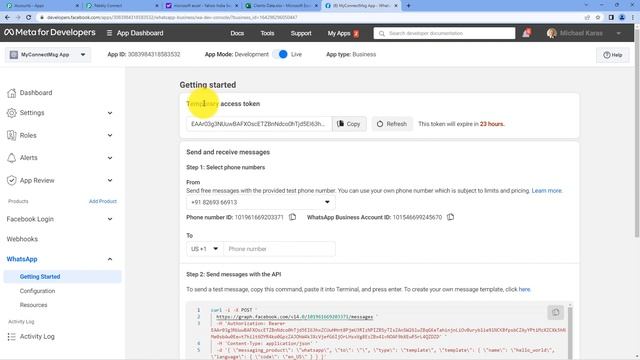Click the Activity Log list icon
640x360 pixels.
point(11,336)
